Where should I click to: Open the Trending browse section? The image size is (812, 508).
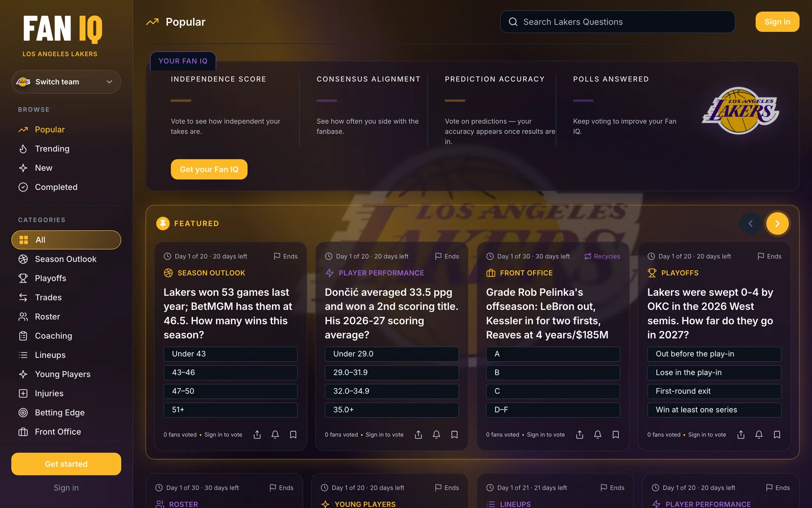(66, 149)
